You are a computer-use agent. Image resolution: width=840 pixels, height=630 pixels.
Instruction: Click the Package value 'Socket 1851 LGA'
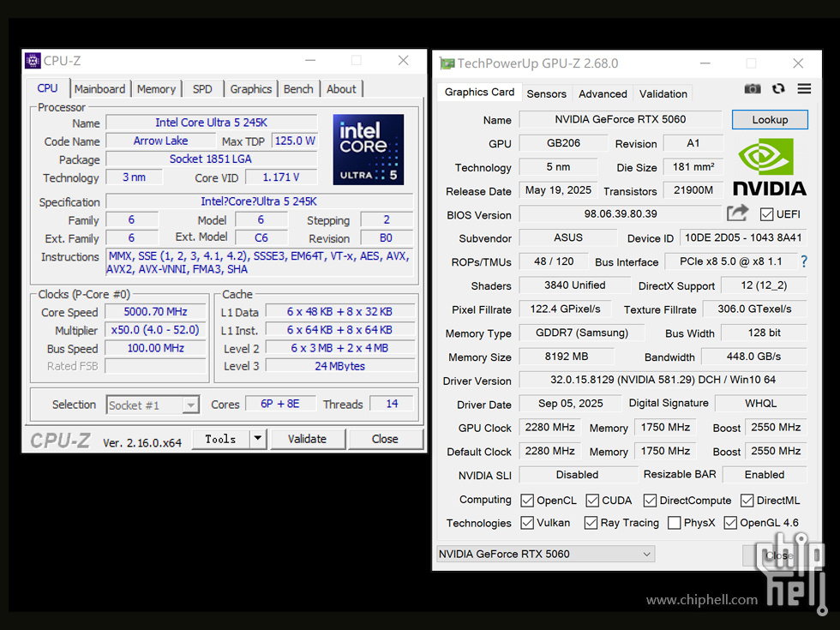pyautogui.click(x=211, y=159)
